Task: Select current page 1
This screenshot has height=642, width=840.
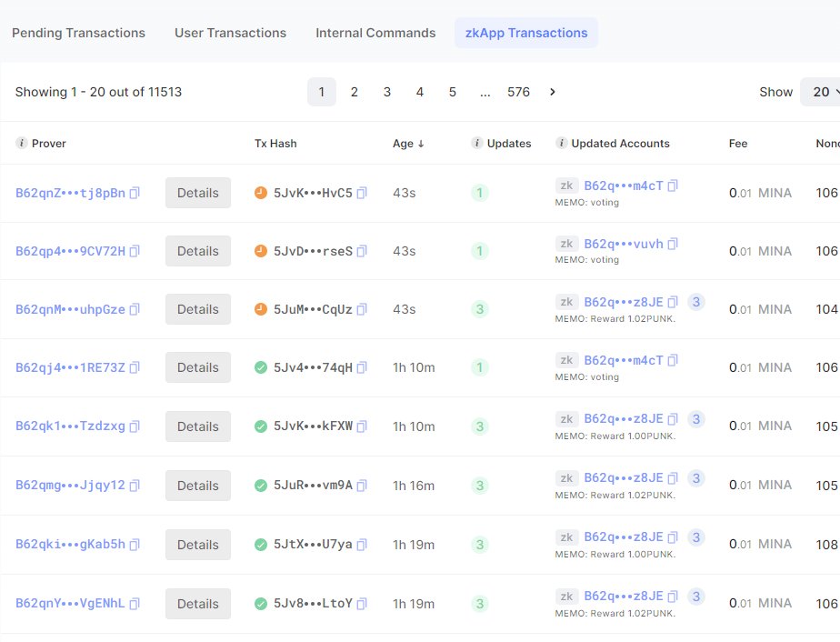Action: pos(322,92)
